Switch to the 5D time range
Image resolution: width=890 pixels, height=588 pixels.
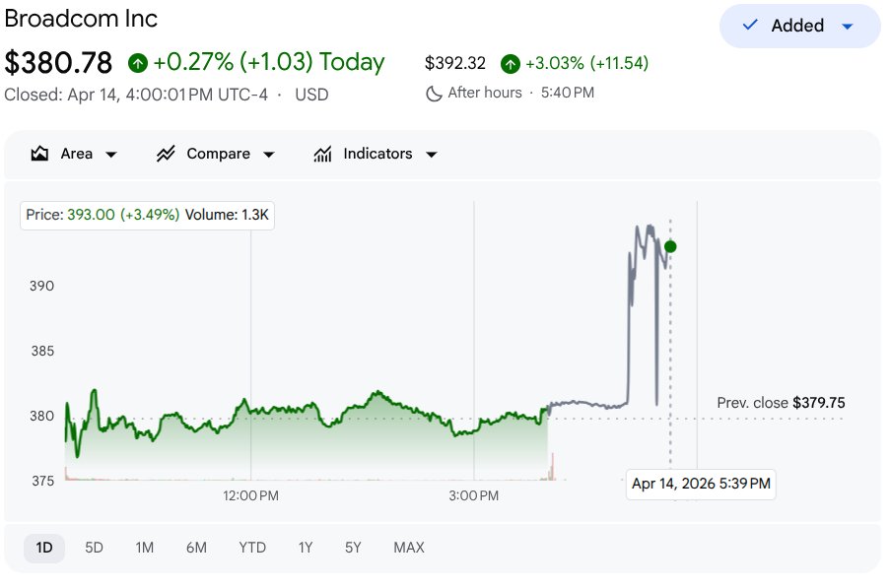pos(95,548)
